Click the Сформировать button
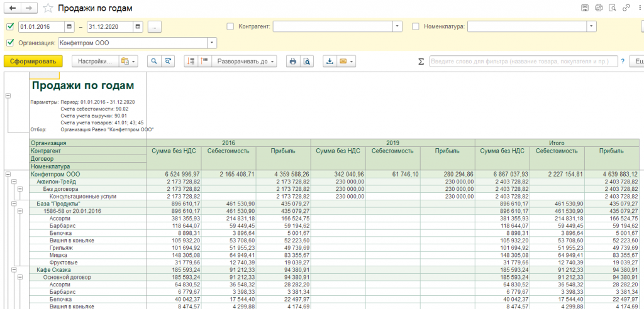 point(33,61)
